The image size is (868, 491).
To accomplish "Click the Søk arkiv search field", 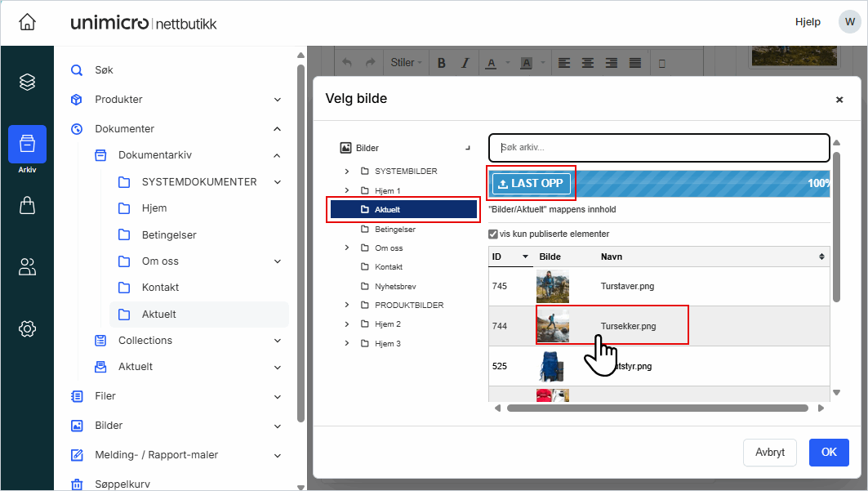I will pyautogui.click(x=658, y=148).
